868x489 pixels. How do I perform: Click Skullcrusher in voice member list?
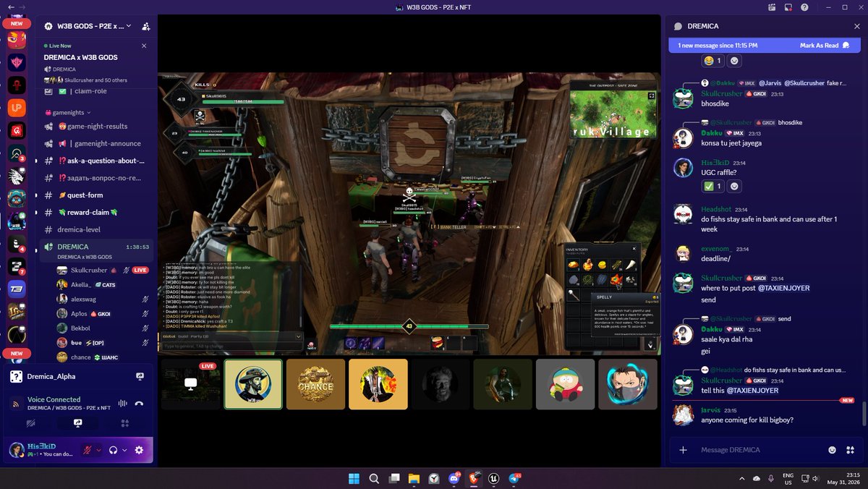click(x=103, y=271)
